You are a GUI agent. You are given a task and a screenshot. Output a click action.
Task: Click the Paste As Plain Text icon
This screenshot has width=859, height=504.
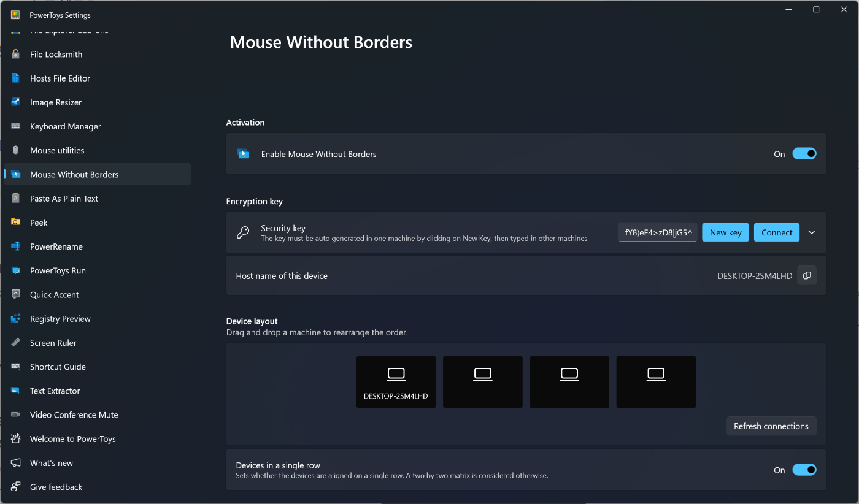[16, 199]
